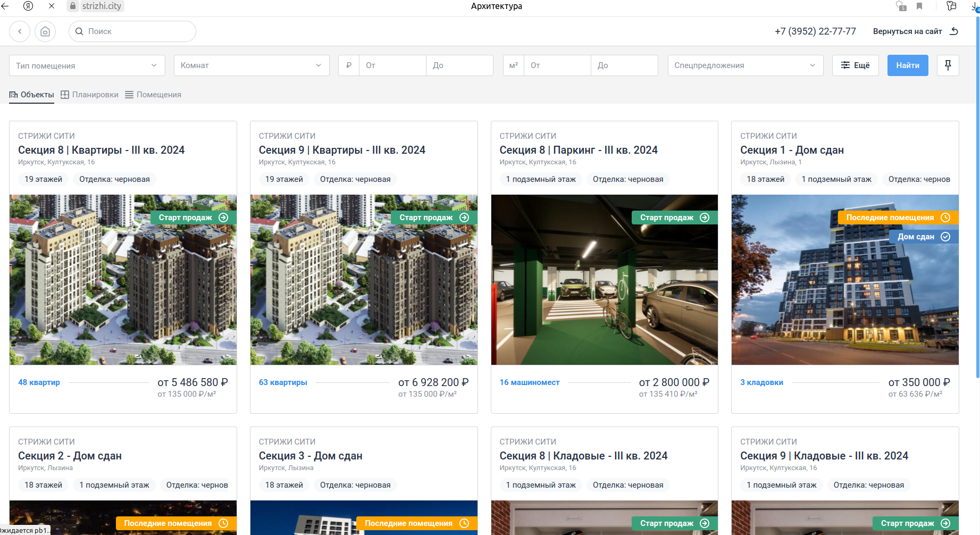Click the price от 2 800 000 ₽
980x535 pixels.
pyautogui.click(x=674, y=382)
